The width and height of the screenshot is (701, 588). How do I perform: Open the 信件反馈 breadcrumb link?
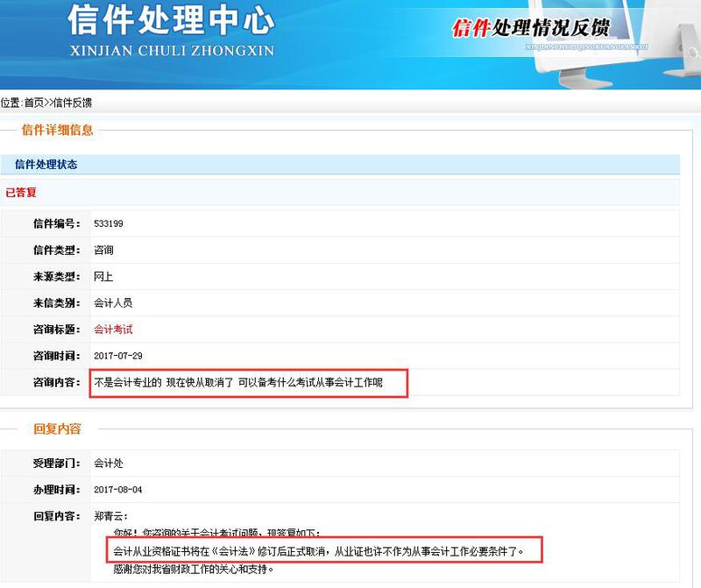(x=72, y=103)
